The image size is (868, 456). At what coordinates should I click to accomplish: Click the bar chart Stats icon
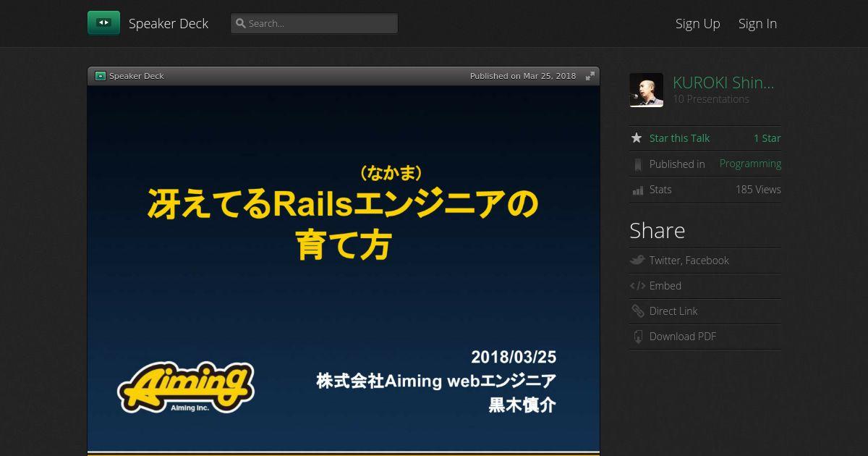click(x=637, y=190)
